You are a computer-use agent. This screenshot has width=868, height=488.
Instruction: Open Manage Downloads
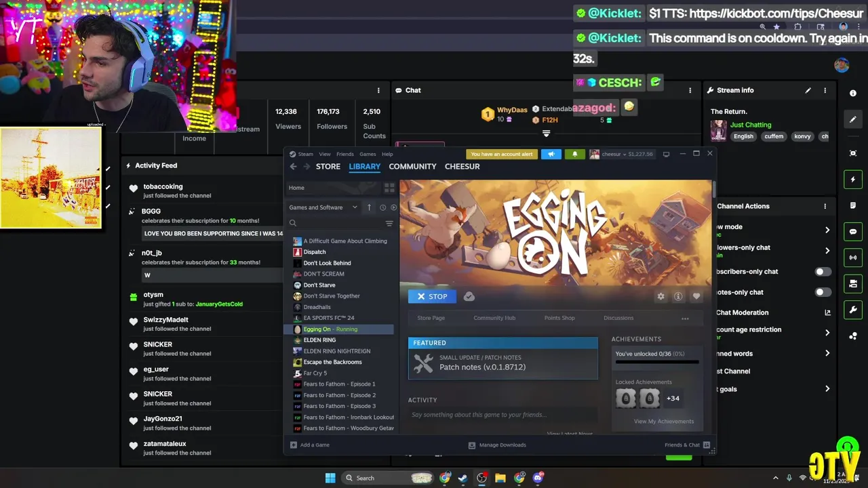click(497, 445)
